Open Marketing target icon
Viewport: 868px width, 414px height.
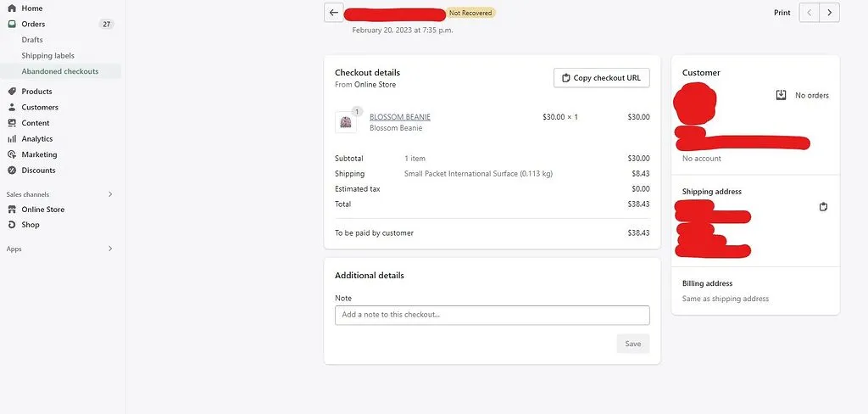(x=12, y=154)
